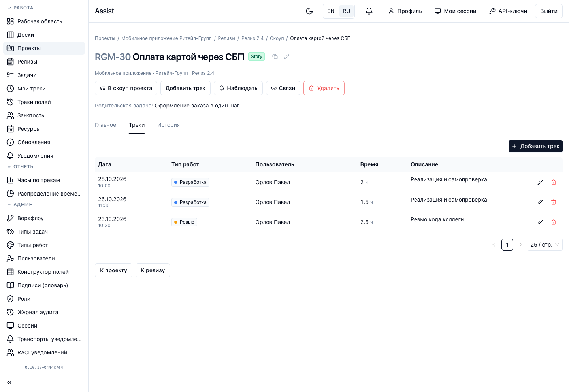Click the red Удалить button
The height and width of the screenshot is (392, 569).
point(324,88)
